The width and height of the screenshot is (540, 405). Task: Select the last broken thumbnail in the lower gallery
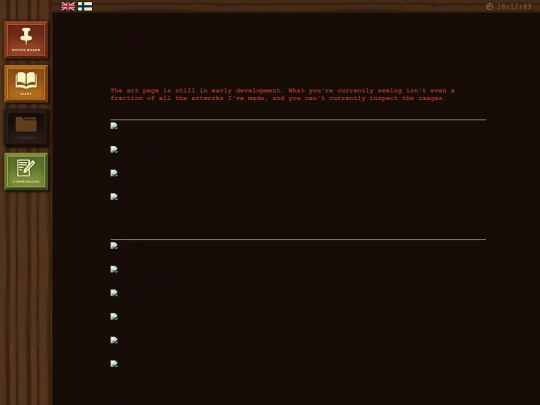pyautogui.click(x=114, y=364)
